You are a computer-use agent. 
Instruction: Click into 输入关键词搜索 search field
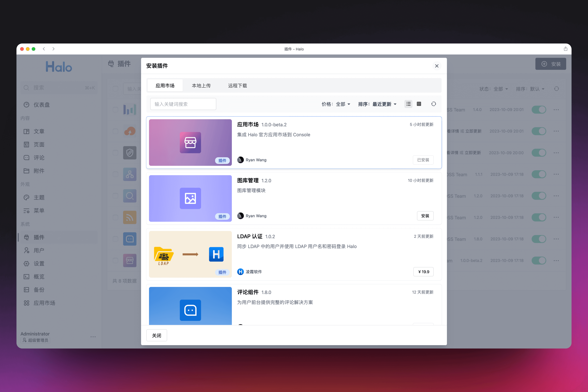(x=183, y=104)
